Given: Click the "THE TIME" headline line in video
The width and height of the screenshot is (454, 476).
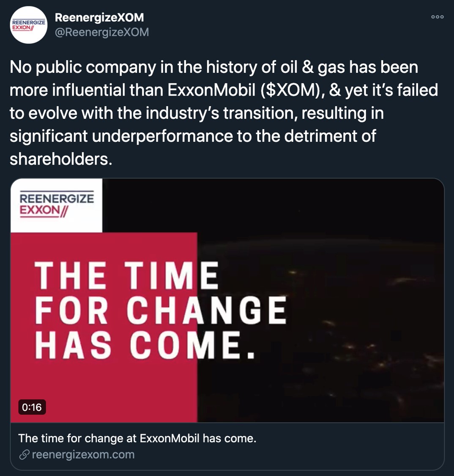Looking at the screenshot, I should click(126, 275).
